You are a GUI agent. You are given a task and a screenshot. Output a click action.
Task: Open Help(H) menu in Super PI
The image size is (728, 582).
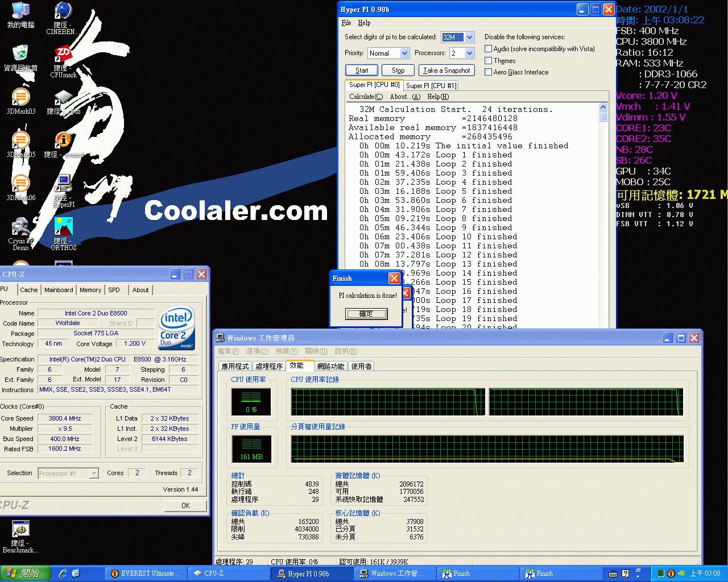click(438, 97)
